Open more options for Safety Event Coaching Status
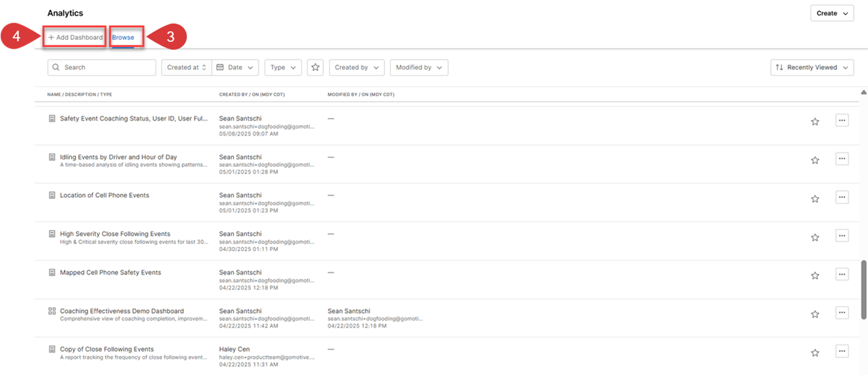The width and height of the screenshot is (868, 375). [x=842, y=120]
